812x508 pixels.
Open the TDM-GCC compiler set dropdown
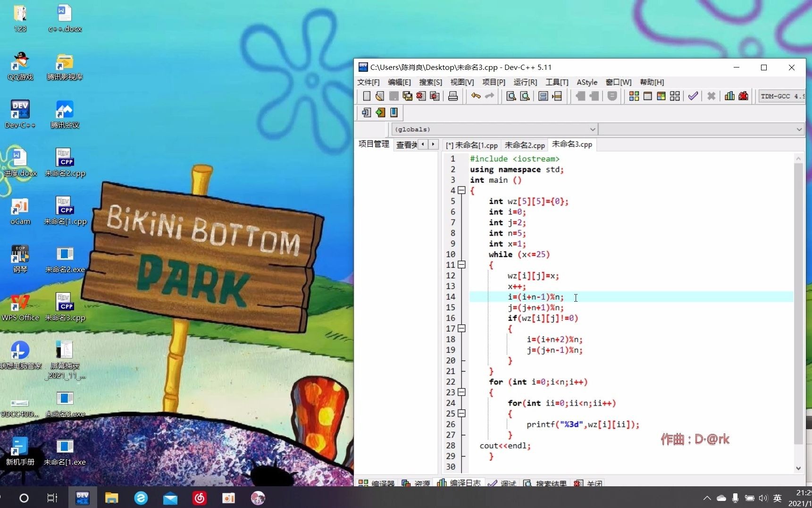(x=782, y=96)
